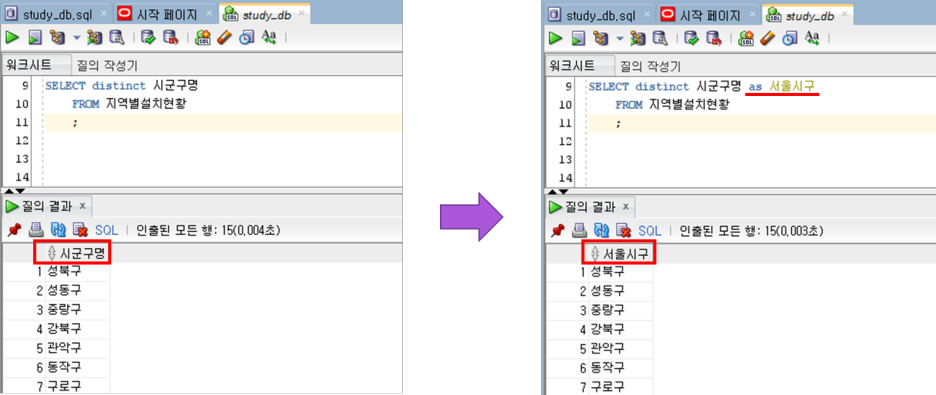Pin query result in left window
Screen dimensions: 936x395
click(x=14, y=230)
